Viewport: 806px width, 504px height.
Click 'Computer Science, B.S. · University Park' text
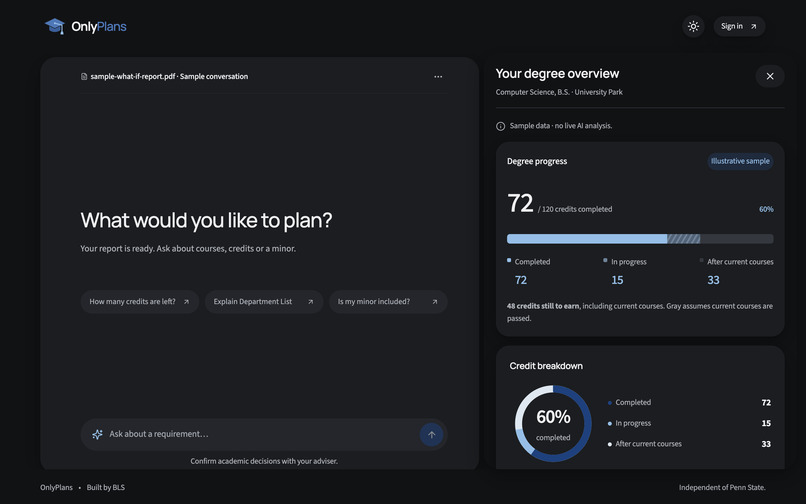point(559,92)
